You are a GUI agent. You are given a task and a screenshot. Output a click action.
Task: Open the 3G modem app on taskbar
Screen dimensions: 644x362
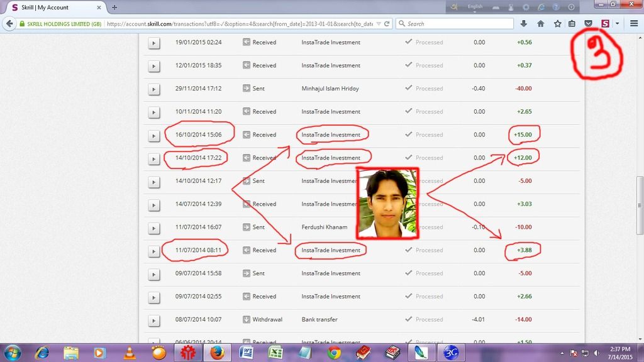coord(450,353)
